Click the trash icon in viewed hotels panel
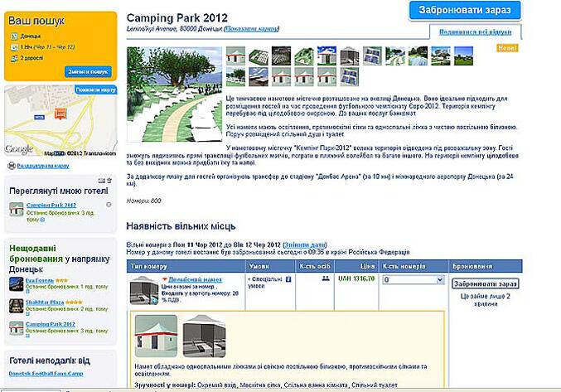The height and width of the screenshot is (392, 561). coord(109,181)
